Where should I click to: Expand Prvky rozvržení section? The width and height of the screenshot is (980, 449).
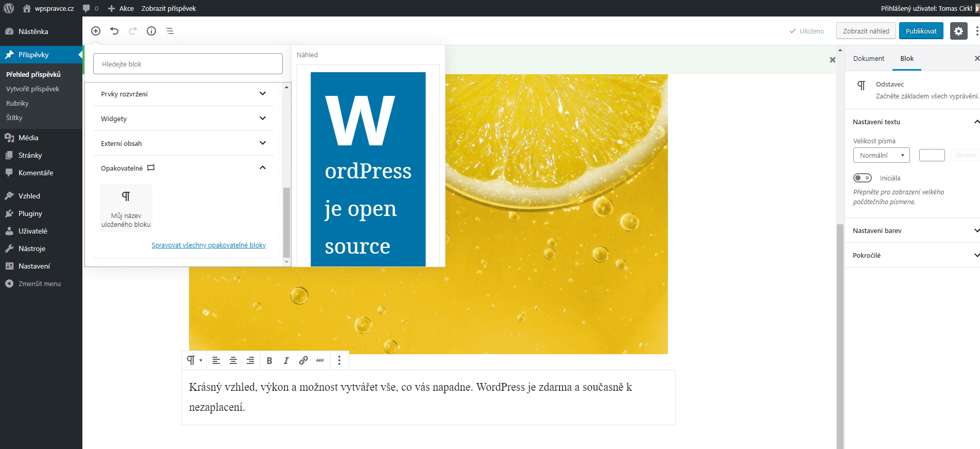click(183, 94)
